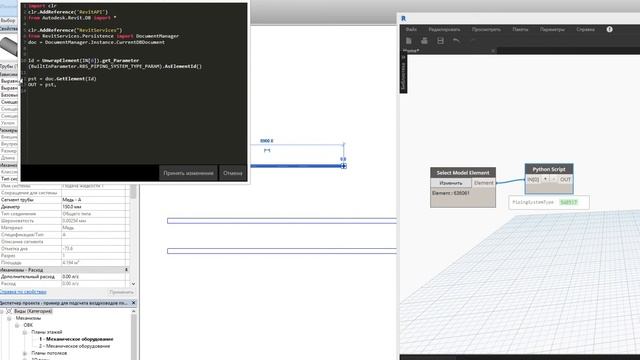
Task: Close the Dynamo workspace tab with its X
Action: pyautogui.click(x=493, y=51)
